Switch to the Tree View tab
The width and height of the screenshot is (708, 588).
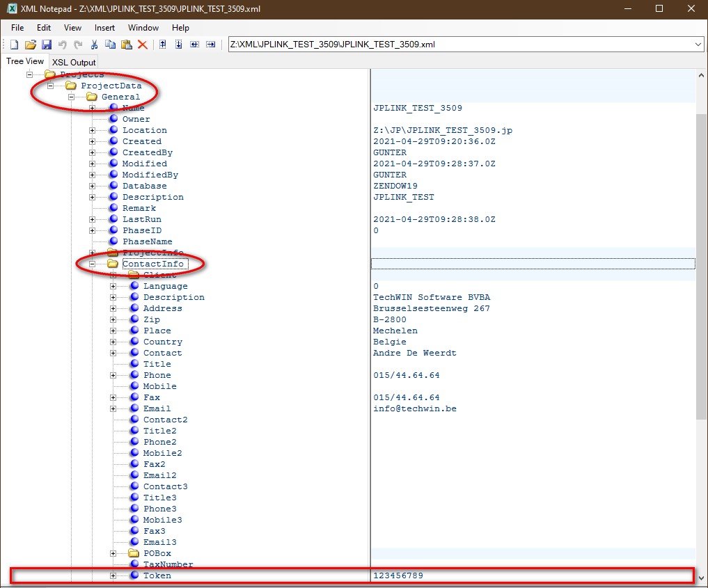point(25,61)
